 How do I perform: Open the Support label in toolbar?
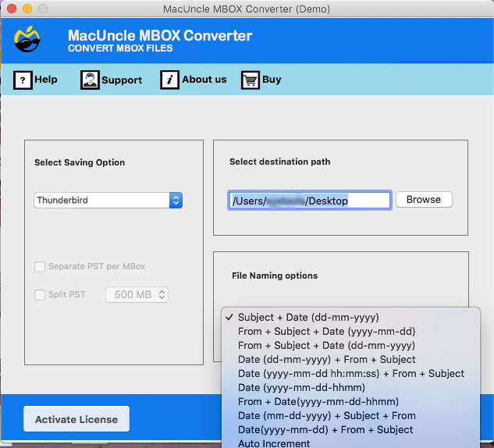click(122, 80)
